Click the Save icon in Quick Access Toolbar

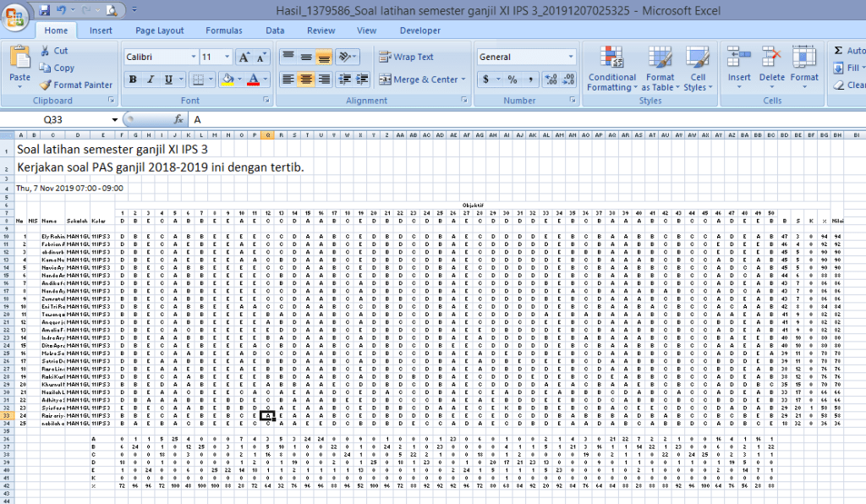(x=44, y=11)
